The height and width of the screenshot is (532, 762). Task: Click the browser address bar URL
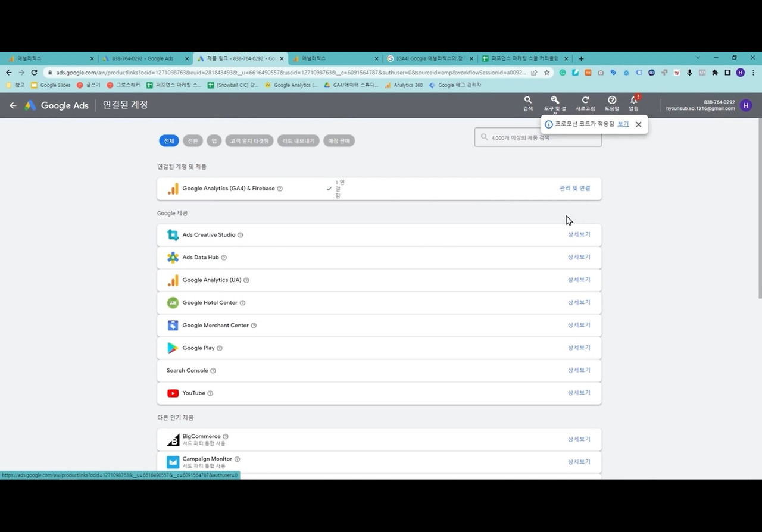coord(291,73)
